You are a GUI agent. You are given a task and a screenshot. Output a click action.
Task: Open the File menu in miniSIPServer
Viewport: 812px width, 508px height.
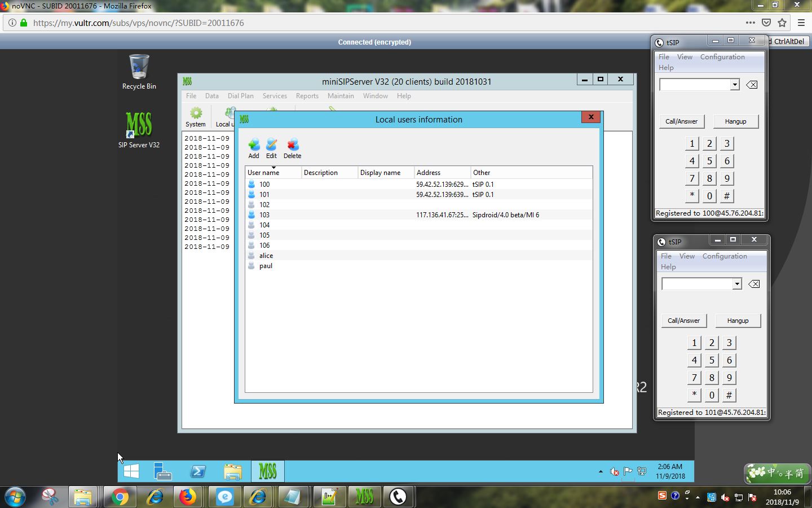191,96
